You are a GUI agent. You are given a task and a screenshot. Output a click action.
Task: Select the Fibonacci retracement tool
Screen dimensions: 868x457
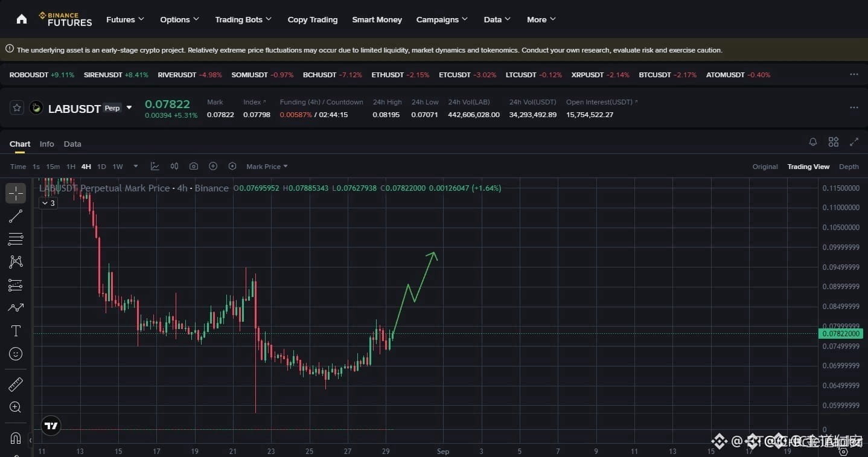[16, 239]
